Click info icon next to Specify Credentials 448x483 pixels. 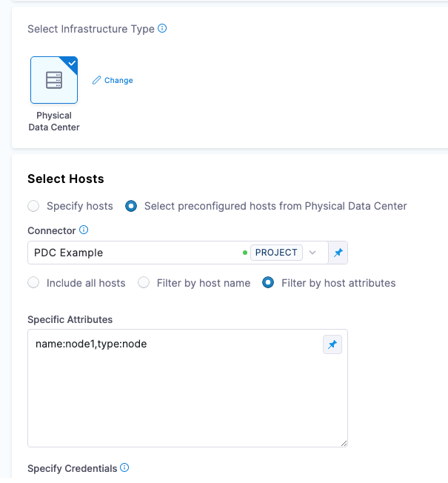(124, 468)
